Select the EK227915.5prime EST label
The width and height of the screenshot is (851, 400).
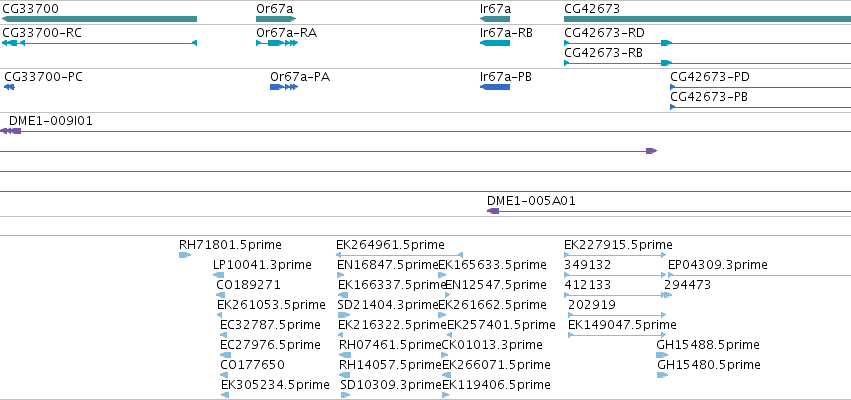coord(618,245)
